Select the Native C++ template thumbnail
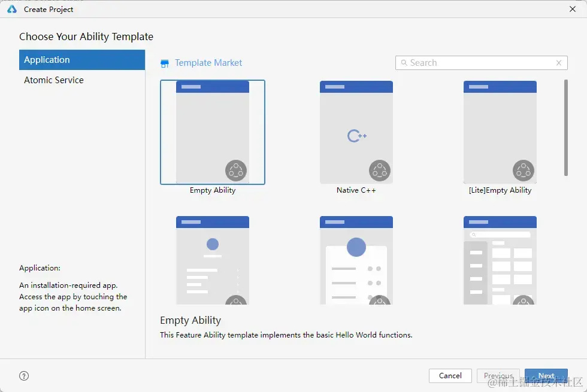The width and height of the screenshot is (587, 392). [356, 132]
